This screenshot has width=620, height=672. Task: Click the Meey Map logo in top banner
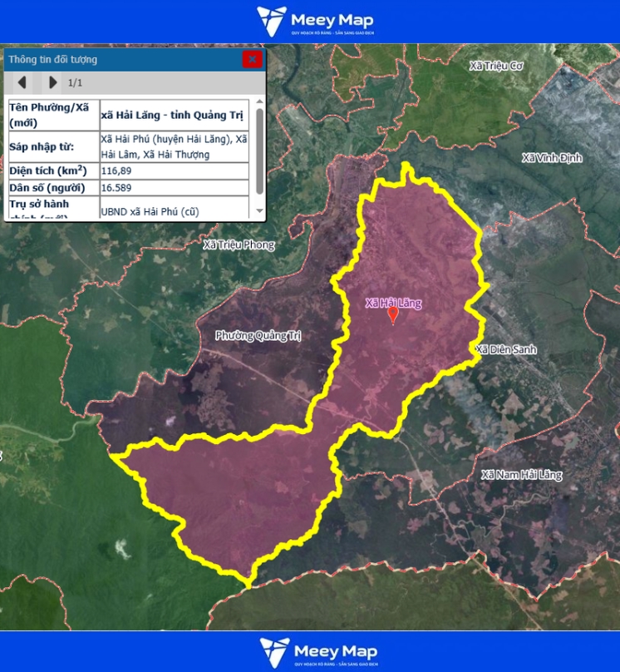(x=315, y=22)
